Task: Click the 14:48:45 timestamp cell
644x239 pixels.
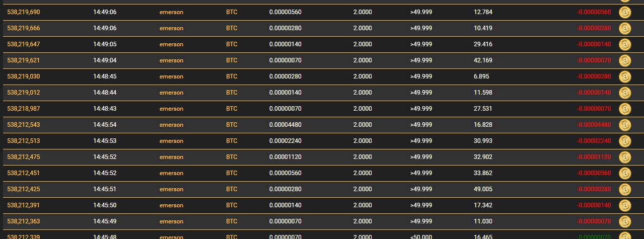Action: coord(105,76)
